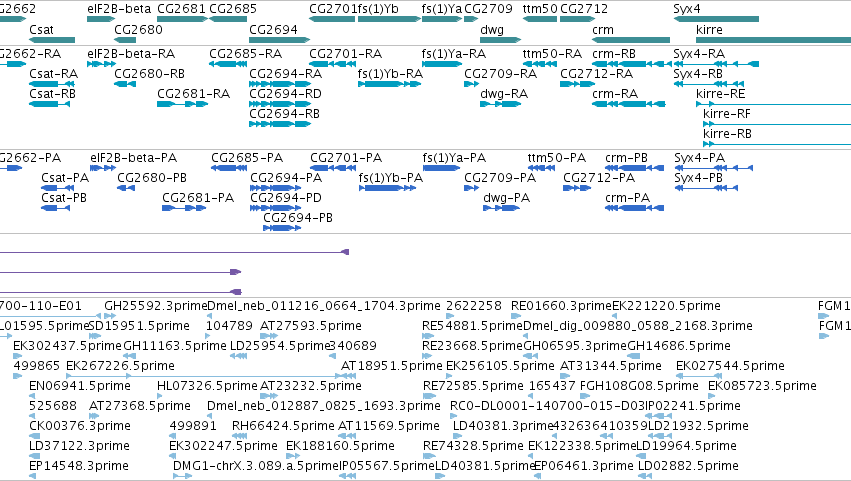The height and width of the screenshot is (481, 851).
Task: Select the CG2694-PB protein label
Action: (298, 218)
